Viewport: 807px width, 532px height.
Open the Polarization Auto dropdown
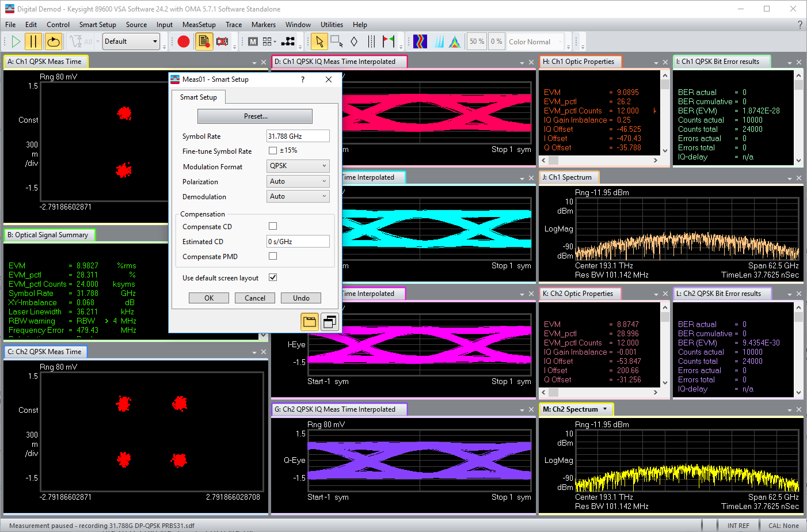[298, 181]
